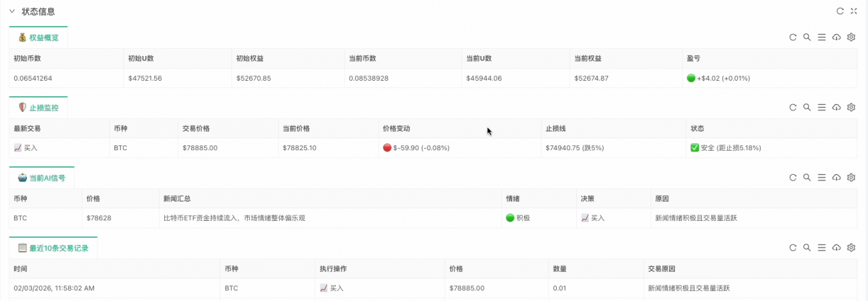Open column list menu for 权益概览
868x301 pixels.
[x=822, y=37]
